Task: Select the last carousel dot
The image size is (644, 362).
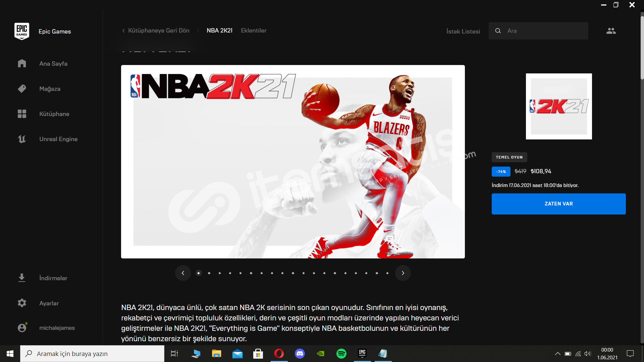Action: click(x=387, y=273)
